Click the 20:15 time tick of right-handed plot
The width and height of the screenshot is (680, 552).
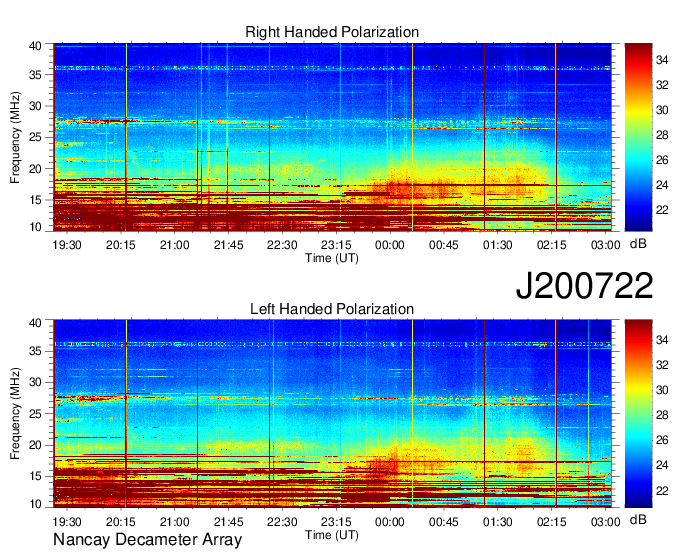pos(121,245)
